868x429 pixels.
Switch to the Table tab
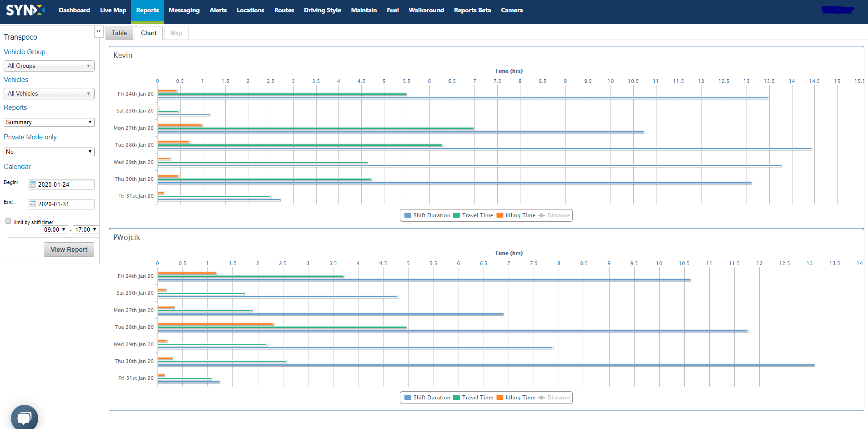click(x=120, y=33)
